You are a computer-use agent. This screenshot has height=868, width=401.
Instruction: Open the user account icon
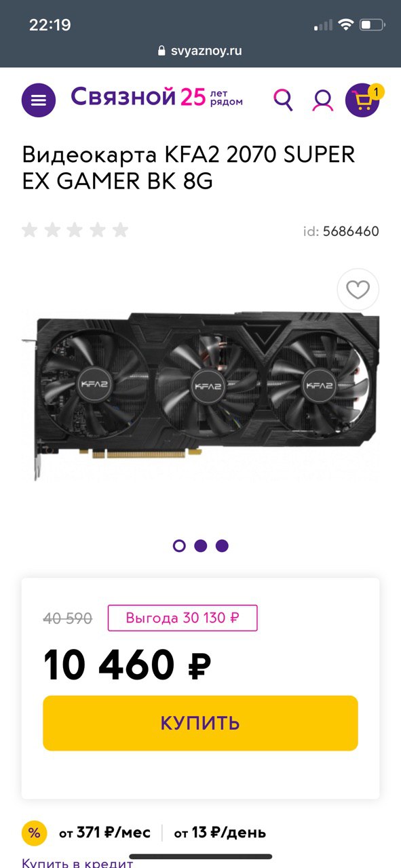(x=322, y=100)
